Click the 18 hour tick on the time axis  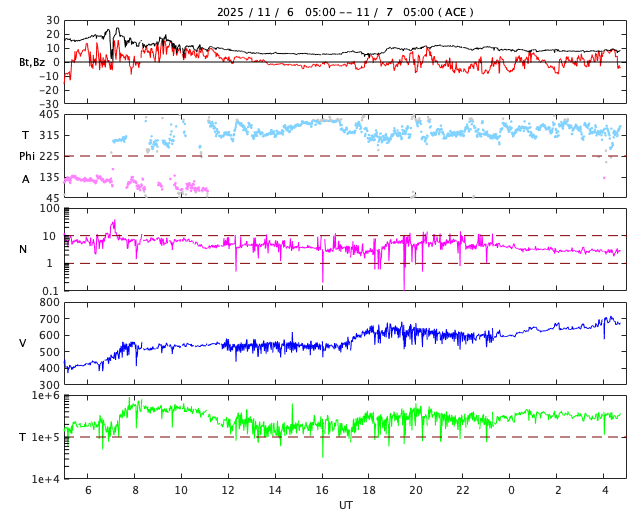tap(369, 490)
